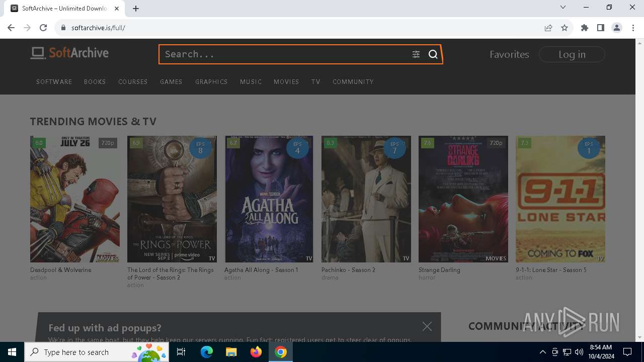Show hidden system tray icons
644x362 pixels.
click(x=542, y=352)
